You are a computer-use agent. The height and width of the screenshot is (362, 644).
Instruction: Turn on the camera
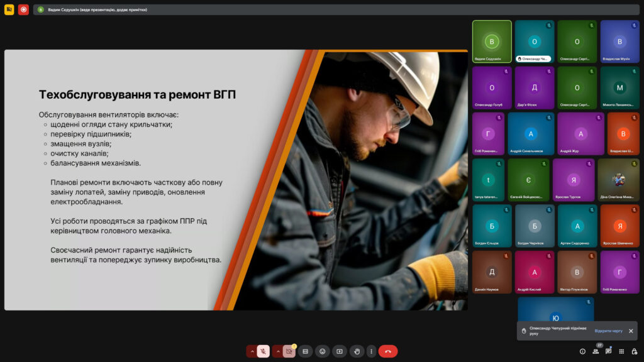coord(289,351)
